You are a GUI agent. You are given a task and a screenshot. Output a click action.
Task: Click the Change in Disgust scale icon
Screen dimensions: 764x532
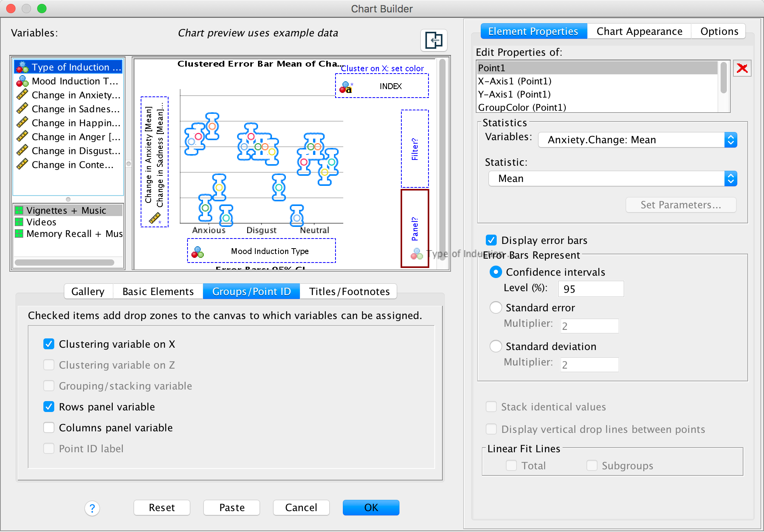pos(22,151)
